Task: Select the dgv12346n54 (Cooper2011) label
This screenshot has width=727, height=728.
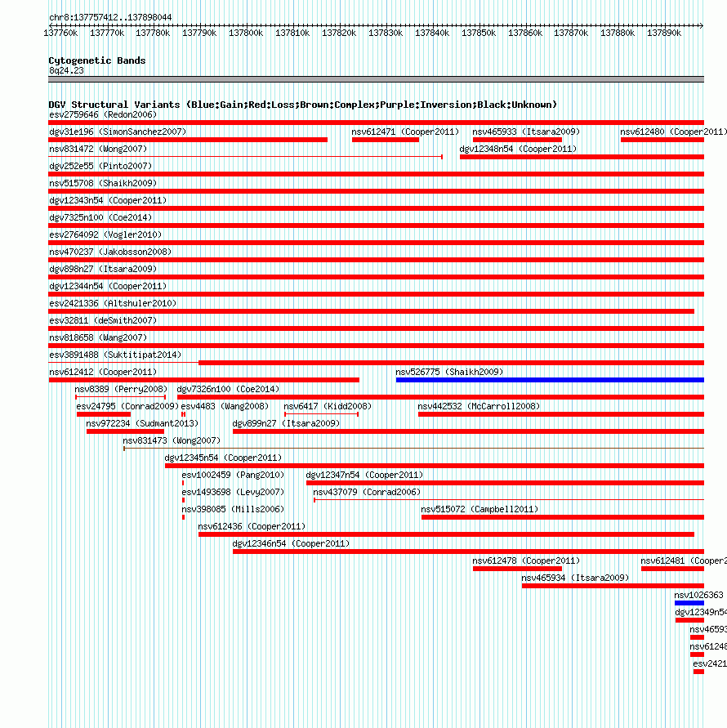Action: (x=291, y=544)
